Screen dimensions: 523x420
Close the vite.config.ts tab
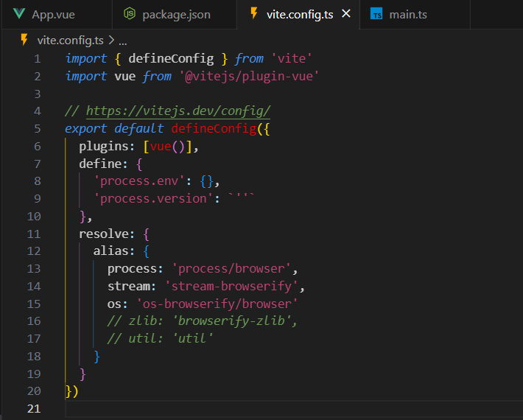pos(346,14)
